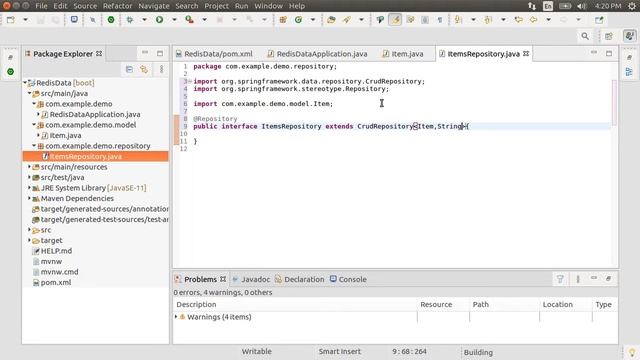Click the Quick Access search magnifier
Image resolution: width=640 pixels, height=360 pixels.
pos(585,36)
